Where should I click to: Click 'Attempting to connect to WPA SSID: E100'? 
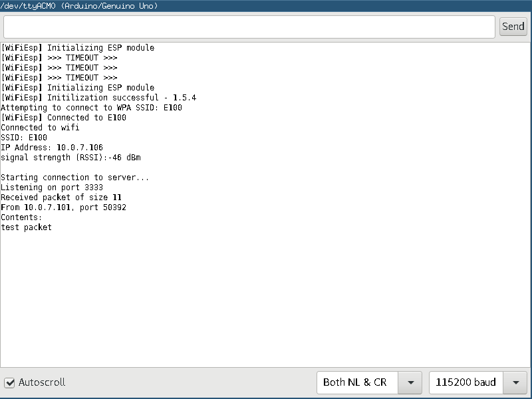pos(92,108)
